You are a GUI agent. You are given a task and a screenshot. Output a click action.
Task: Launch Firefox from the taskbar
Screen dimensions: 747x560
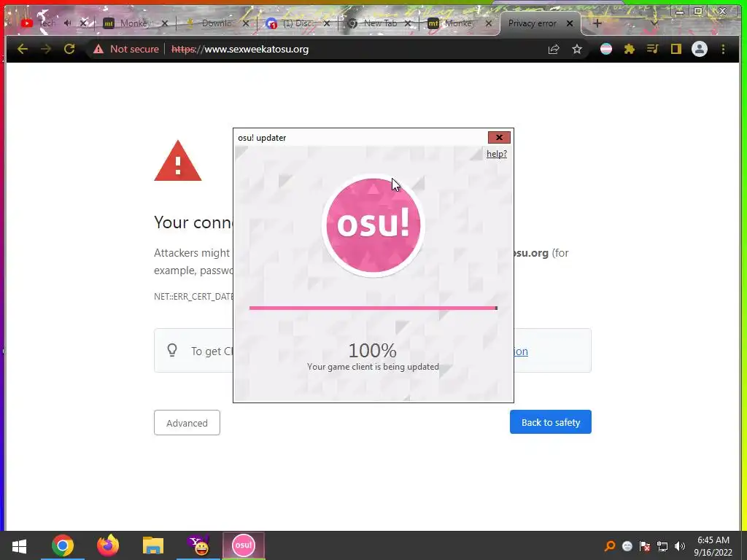point(108,545)
